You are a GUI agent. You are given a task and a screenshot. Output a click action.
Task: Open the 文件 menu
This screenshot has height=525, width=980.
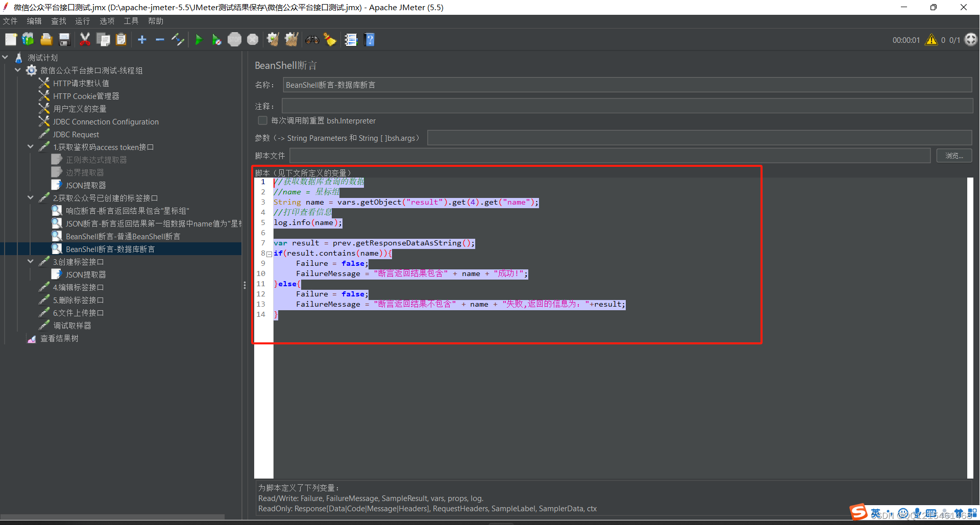(x=10, y=21)
